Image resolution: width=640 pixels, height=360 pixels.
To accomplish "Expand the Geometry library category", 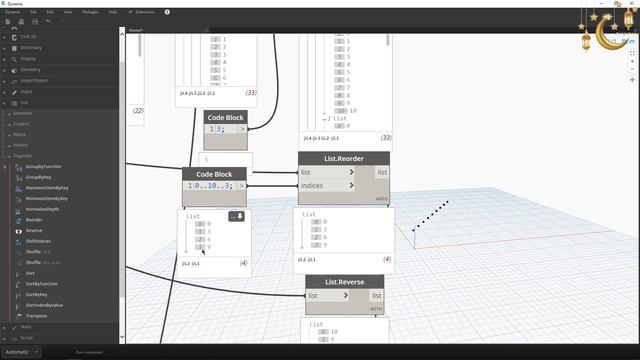I will [x=4, y=70].
